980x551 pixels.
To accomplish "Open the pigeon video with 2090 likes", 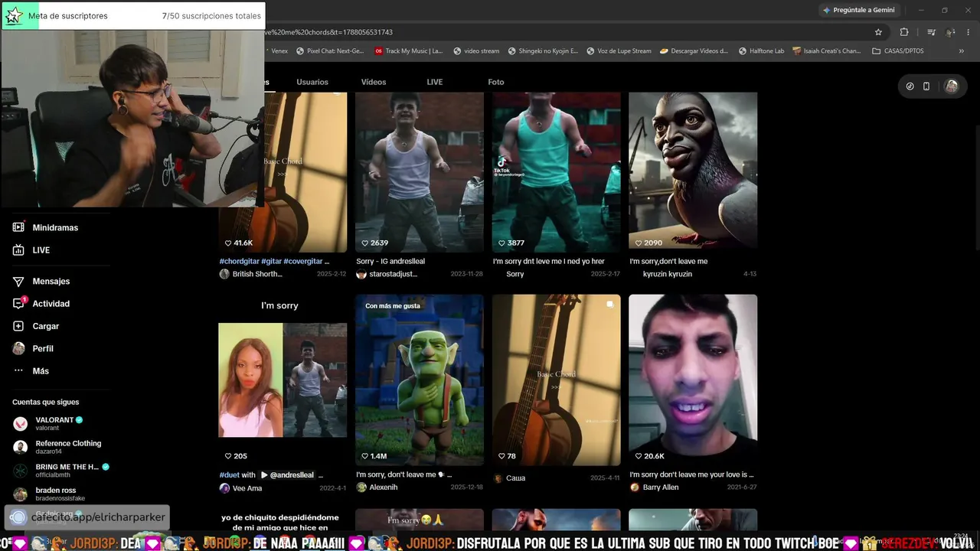I will pyautogui.click(x=693, y=172).
